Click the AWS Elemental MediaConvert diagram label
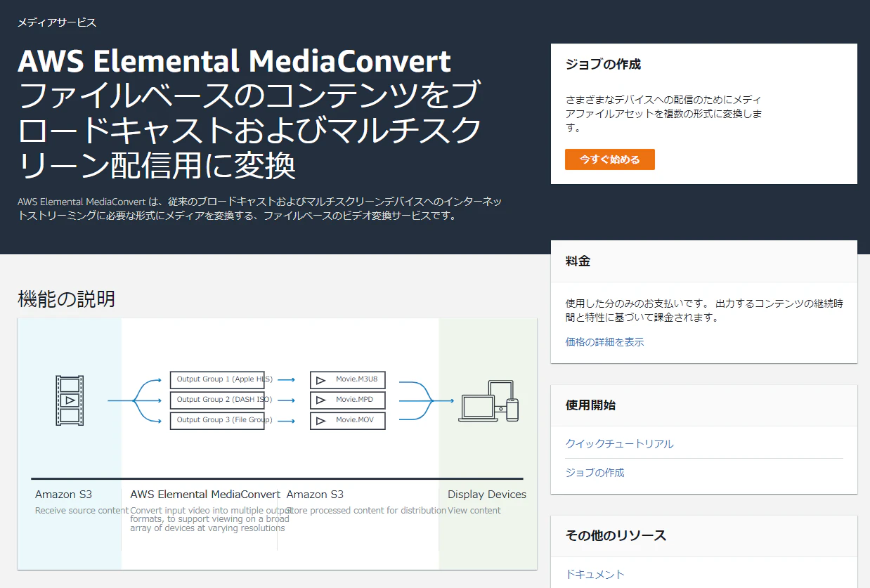 coord(205,495)
